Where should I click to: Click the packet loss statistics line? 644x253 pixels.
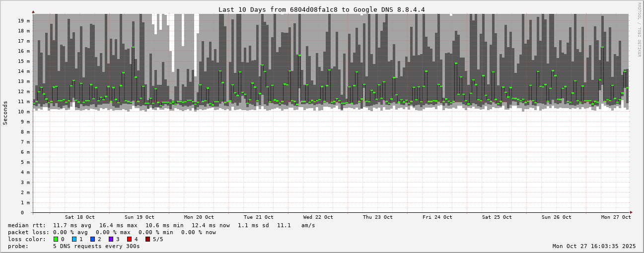pyautogui.click(x=112, y=232)
